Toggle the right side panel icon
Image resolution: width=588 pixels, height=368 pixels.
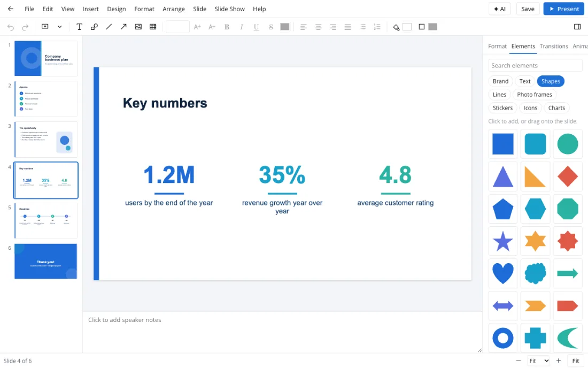click(577, 27)
